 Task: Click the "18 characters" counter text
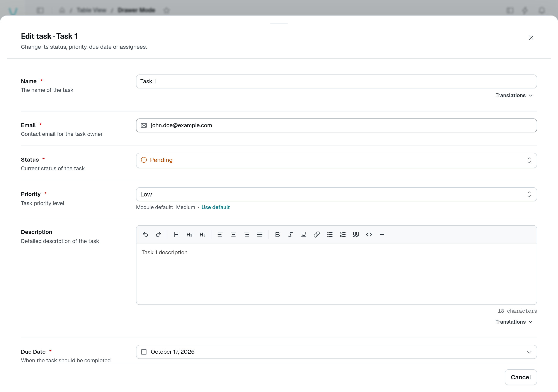[517, 311]
